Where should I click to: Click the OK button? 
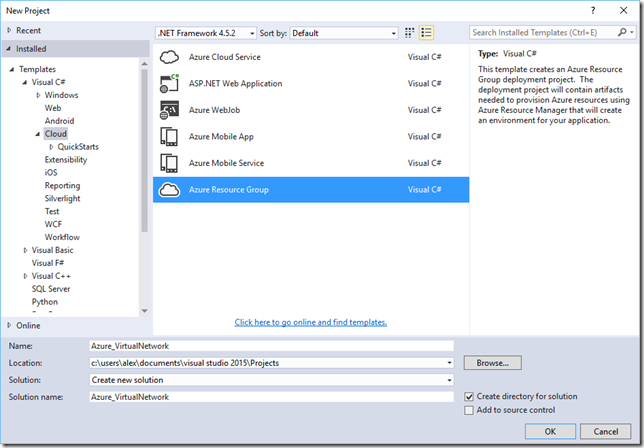[x=550, y=431]
